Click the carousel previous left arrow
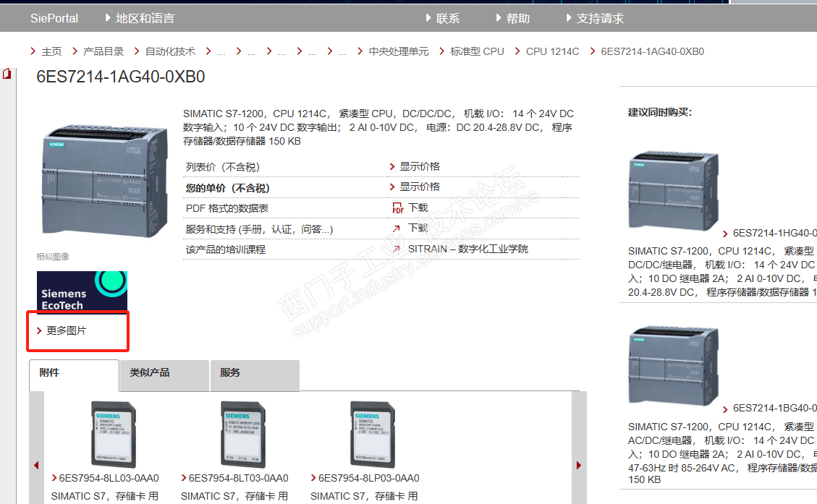The image size is (817, 504). click(36, 466)
